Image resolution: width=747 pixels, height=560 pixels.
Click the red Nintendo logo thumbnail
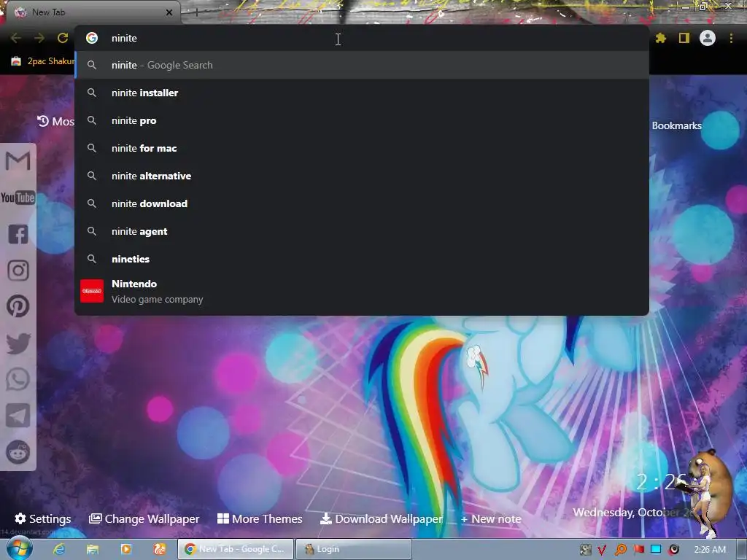92,291
